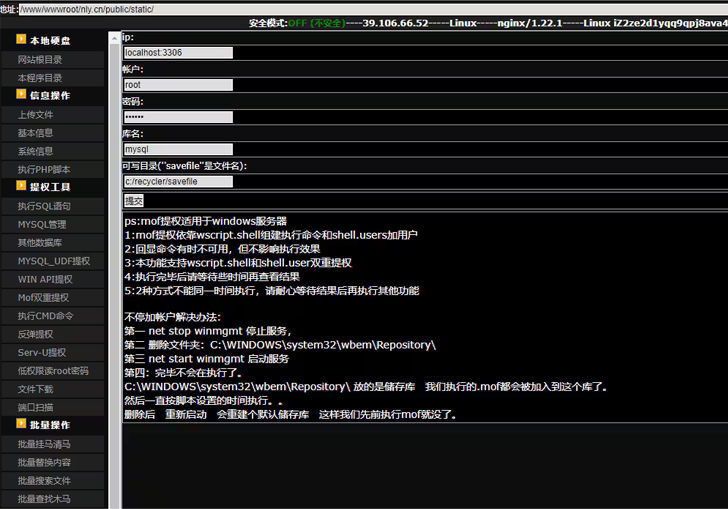The image size is (728, 509).
Task: Open 批量搜索文件 in the sidebar
Action: (x=44, y=481)
